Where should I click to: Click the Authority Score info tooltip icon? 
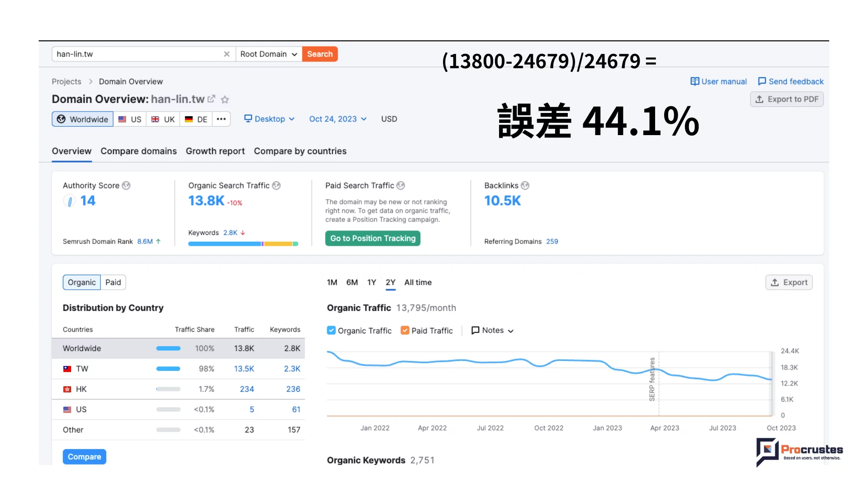126,185
